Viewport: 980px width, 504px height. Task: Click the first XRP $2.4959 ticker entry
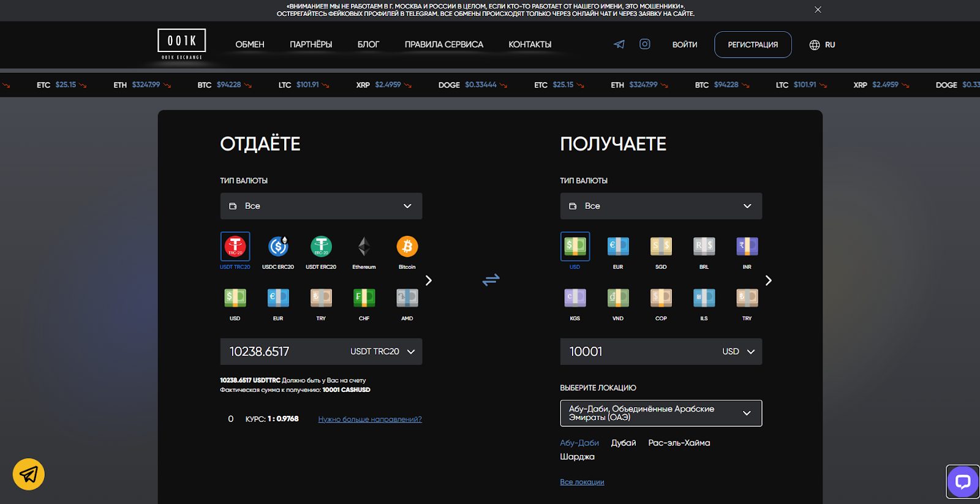pyautogui.click(x=384, y=85)
